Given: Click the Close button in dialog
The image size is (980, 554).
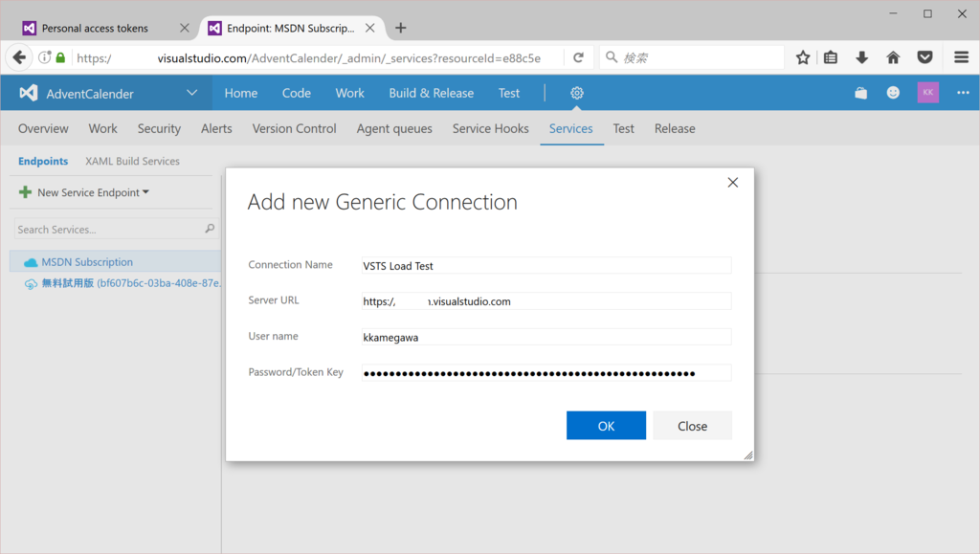Looking at the screenshot, I should click(692, 426).
